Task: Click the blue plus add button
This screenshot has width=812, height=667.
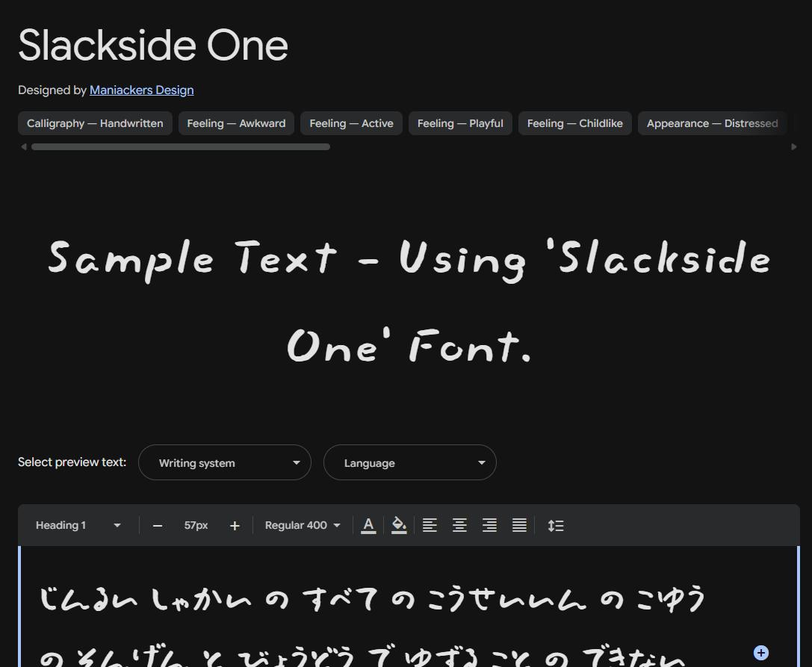Action: (x=760, y=653)
